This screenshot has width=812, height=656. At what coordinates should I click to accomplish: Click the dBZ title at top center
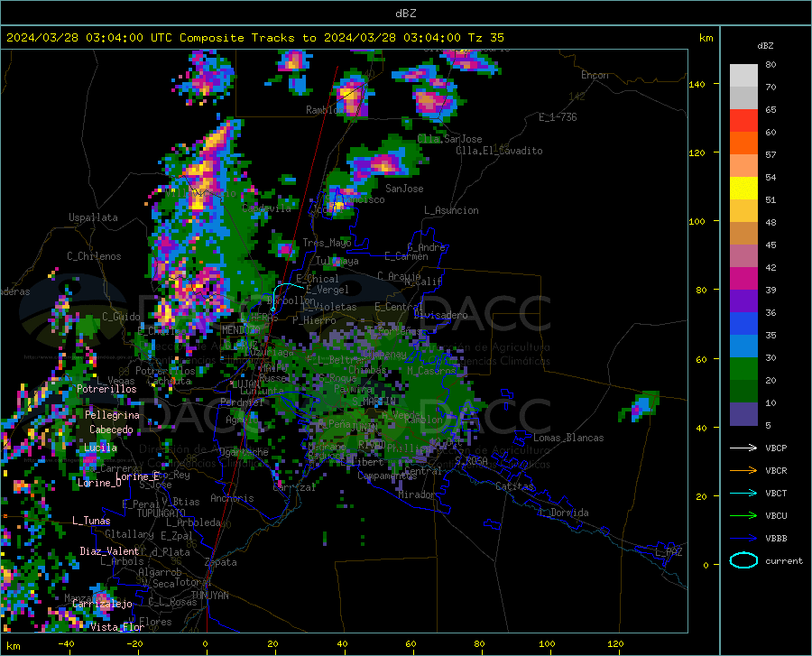[x=405, y=14]
